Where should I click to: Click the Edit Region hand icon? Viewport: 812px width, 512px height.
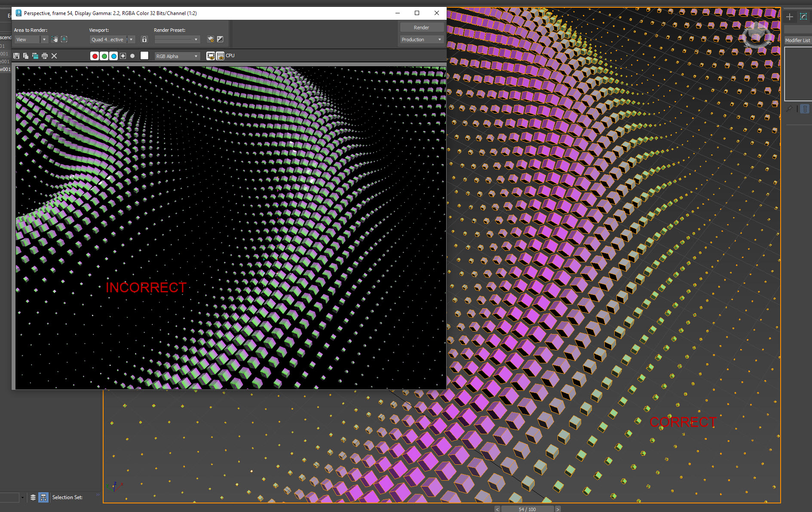55,39
